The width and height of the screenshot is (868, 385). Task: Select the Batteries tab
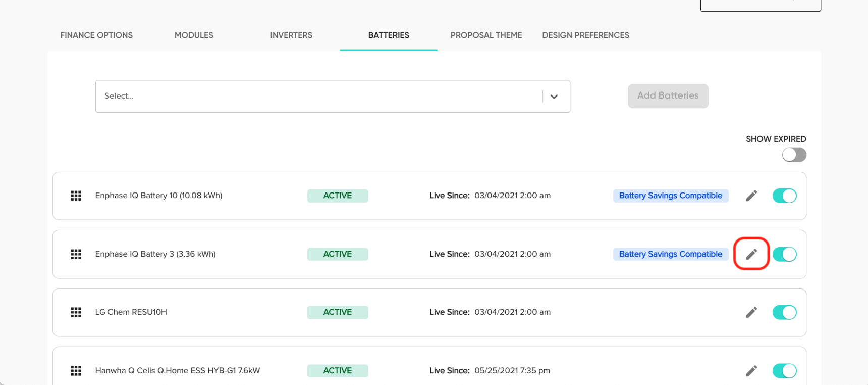click(x=389, y=35)
